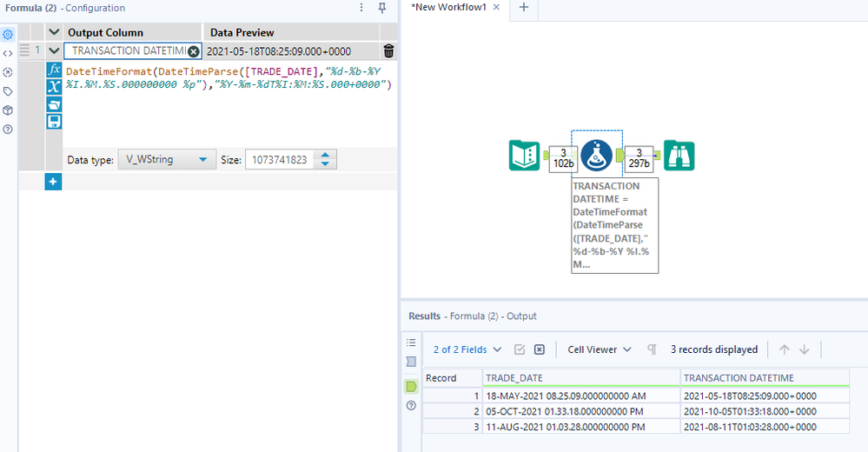Click the TRADE_DATE column header
Image resolution: width=868 pixels, height=452 pixels.
581,378
